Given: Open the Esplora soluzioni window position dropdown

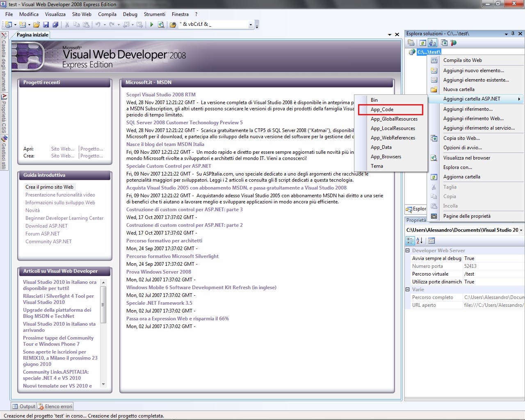Looking at the screenshot, I should (506, 34).
